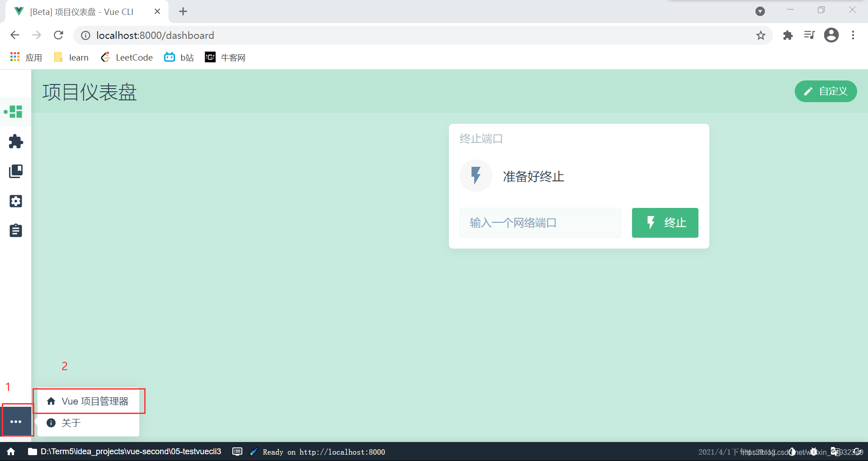
Task: Focus the 输入一个网络端口 input field
Action: pyautogui.click(x=540, y=223)
